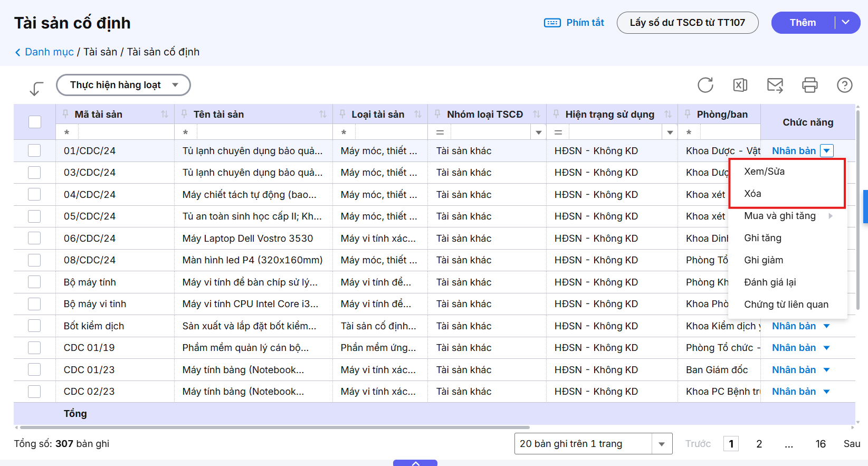Export the list with the Excel icon
The image size is (868, 466).
pos(740,85)
